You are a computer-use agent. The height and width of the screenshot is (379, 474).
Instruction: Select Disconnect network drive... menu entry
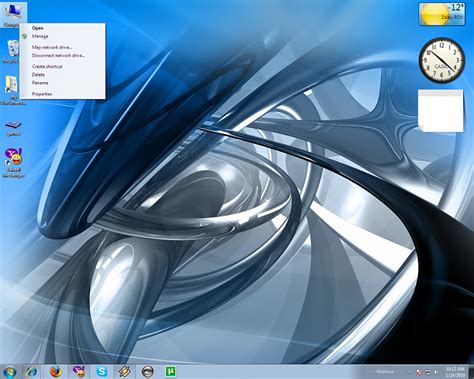click(58, 55)
